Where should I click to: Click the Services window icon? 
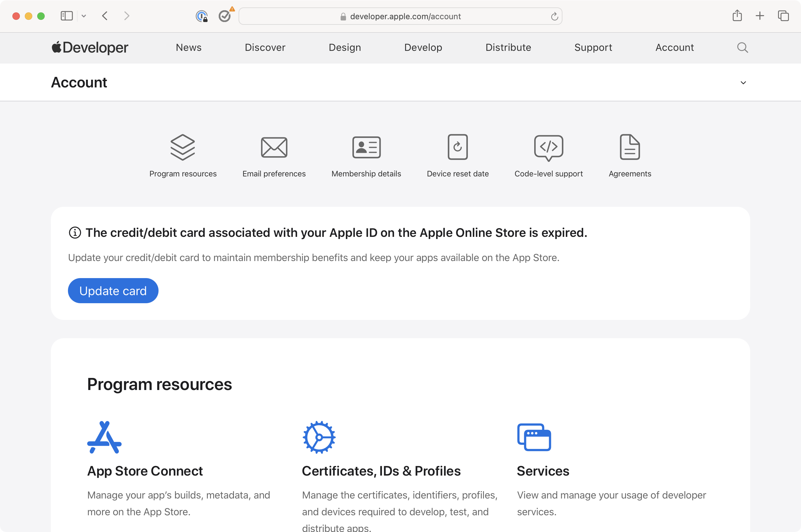point(534,437)
